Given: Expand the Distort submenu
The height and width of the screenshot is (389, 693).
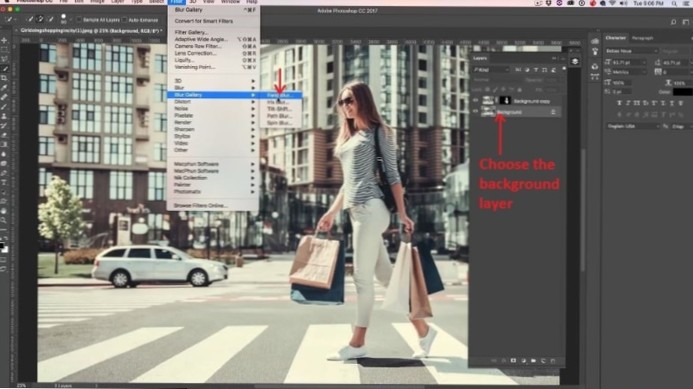Looking at the screenshot, I should (x=214, y=102).
